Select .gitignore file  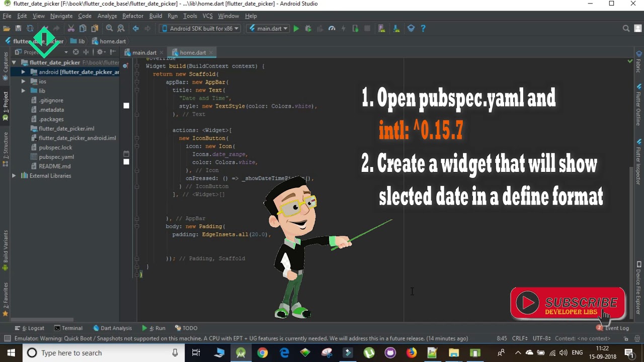51,101
